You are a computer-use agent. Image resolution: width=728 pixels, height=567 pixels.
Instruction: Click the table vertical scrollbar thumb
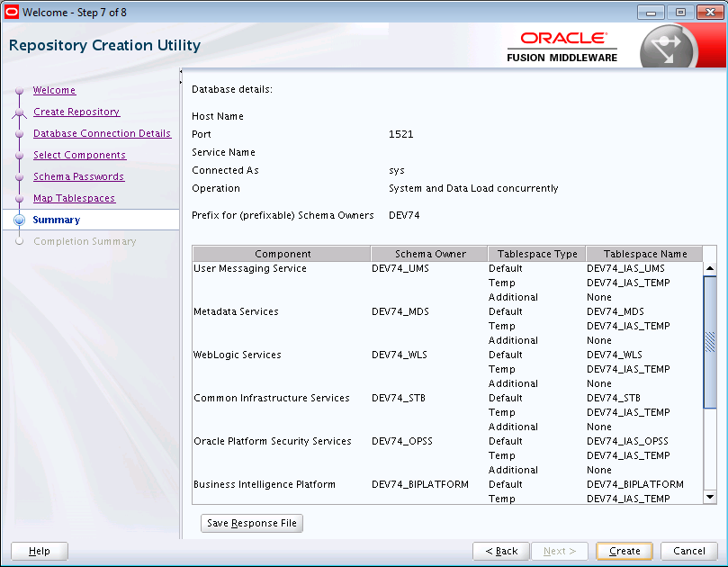710,342
